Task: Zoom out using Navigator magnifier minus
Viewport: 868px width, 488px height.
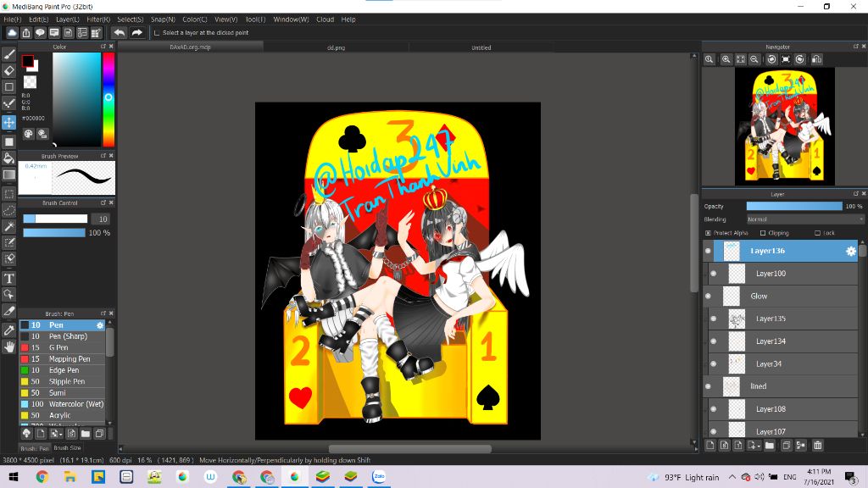Action: coord(754,59)
